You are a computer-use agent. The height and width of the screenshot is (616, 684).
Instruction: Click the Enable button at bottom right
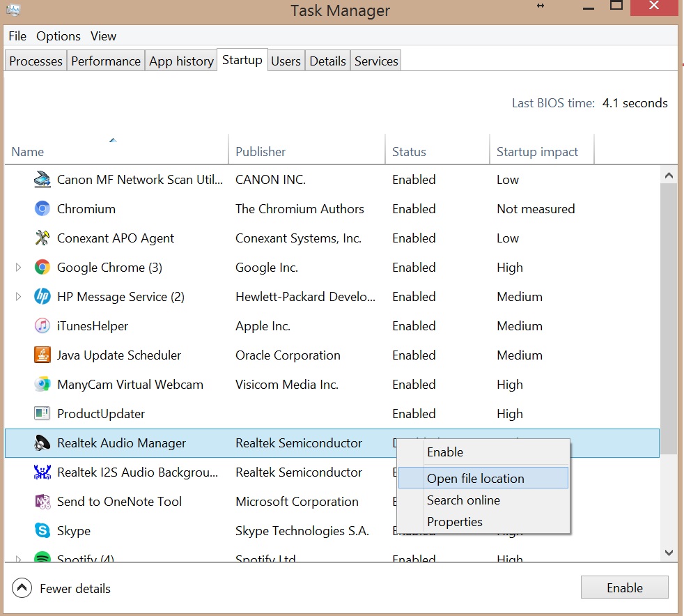click(624, 587)
